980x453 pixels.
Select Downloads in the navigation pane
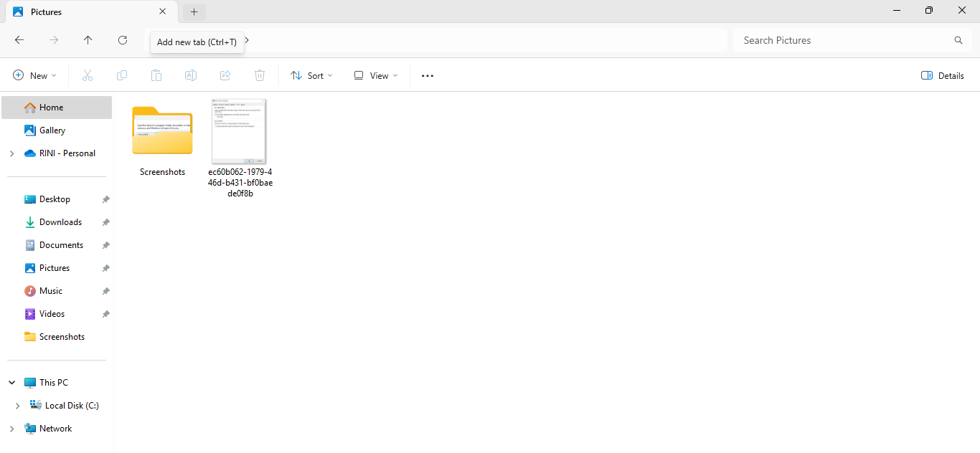pyautogui.click(x=60, y=222)
